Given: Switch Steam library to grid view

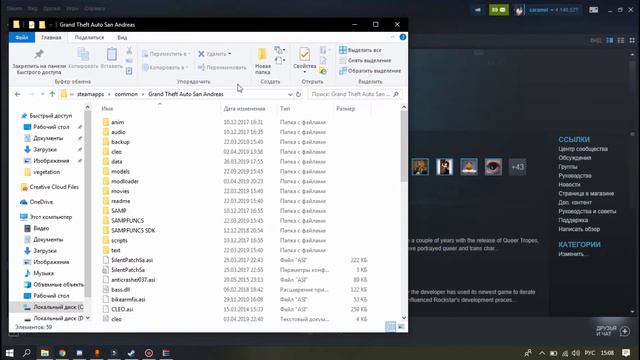Looking at the screenshot, I should point(632,40).
